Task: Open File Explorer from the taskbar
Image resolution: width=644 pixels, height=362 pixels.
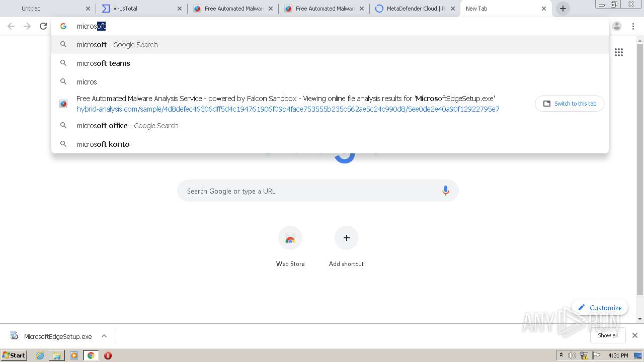Action: pos(57,355)
